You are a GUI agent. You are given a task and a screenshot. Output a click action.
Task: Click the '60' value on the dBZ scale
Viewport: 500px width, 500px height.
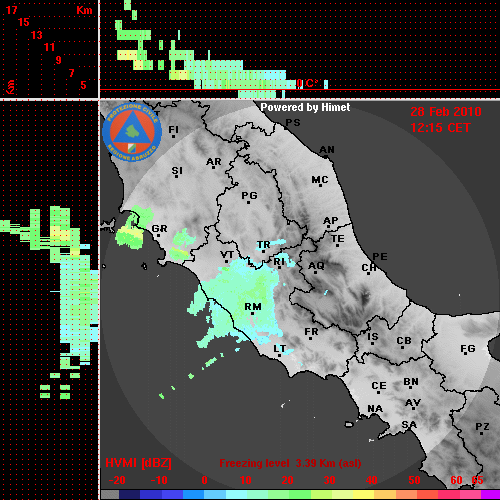pos(456,480)
